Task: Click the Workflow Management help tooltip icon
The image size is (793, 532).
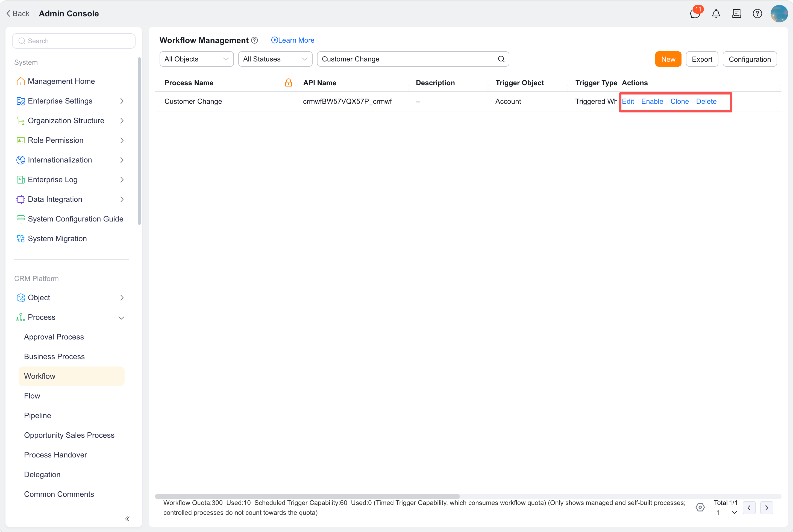Action: [x=255, y=40]
